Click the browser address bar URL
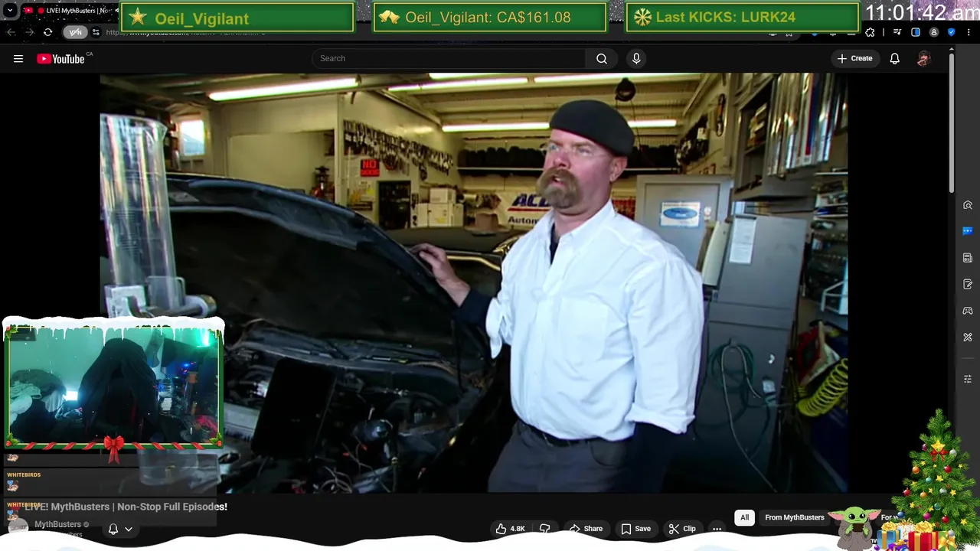This screenshot has height=551, width=980. pyautogui.click(x=185, y=33)
